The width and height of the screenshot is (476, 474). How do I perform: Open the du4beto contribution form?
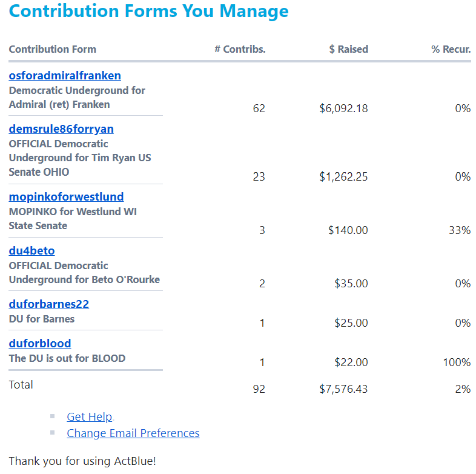point(31,251)
